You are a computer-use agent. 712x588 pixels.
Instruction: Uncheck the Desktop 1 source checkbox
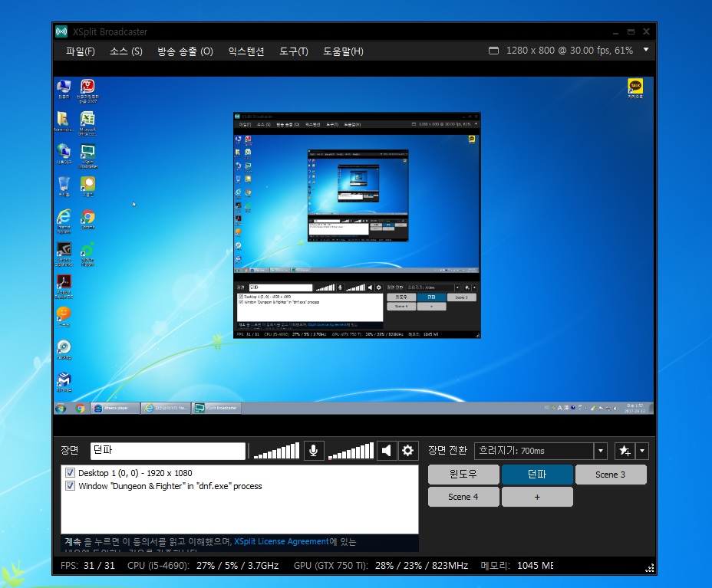tap(70, 473)
